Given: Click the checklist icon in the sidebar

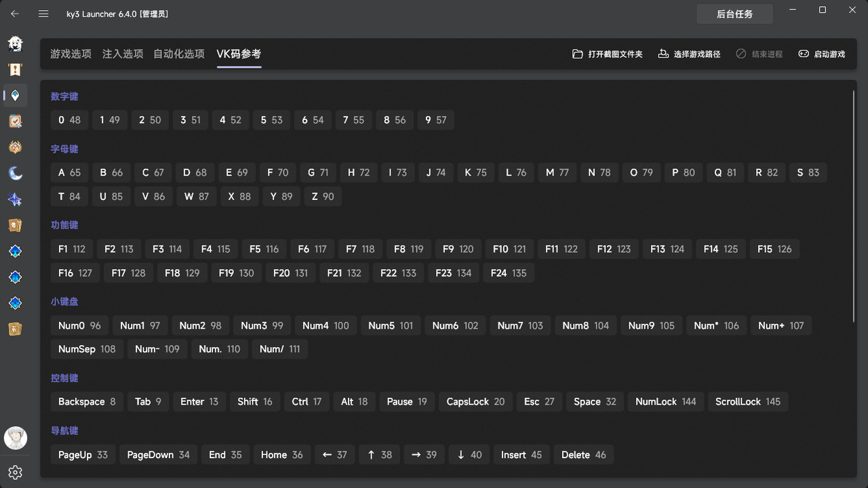Looking at the screenshot, I should point(15,121).
